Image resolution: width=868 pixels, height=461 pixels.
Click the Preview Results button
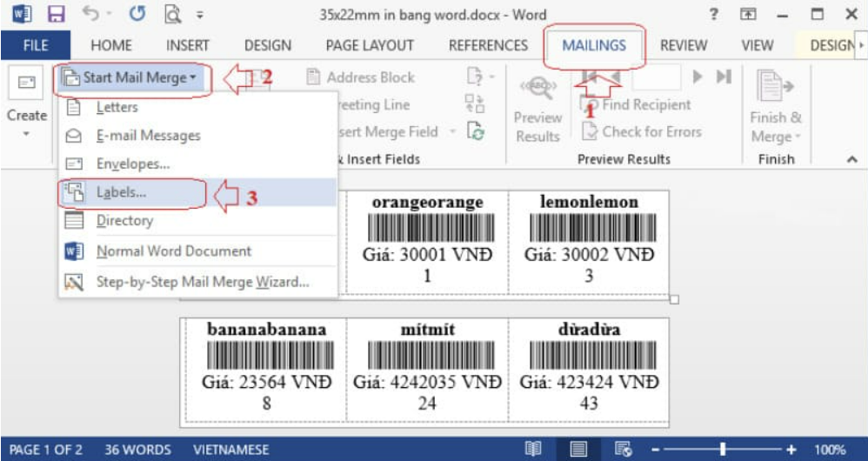537,110
